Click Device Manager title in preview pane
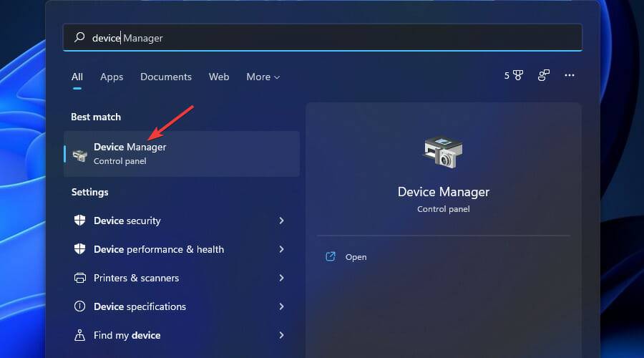This screenshot has height=358, width=644. pos(444,192)
